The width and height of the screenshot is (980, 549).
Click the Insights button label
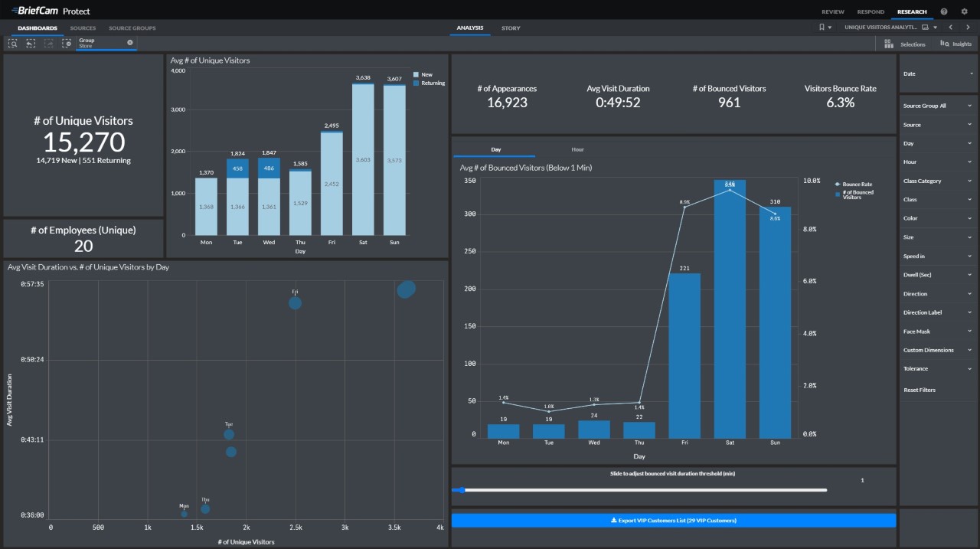pyautogui.click(x=962, y=44)
